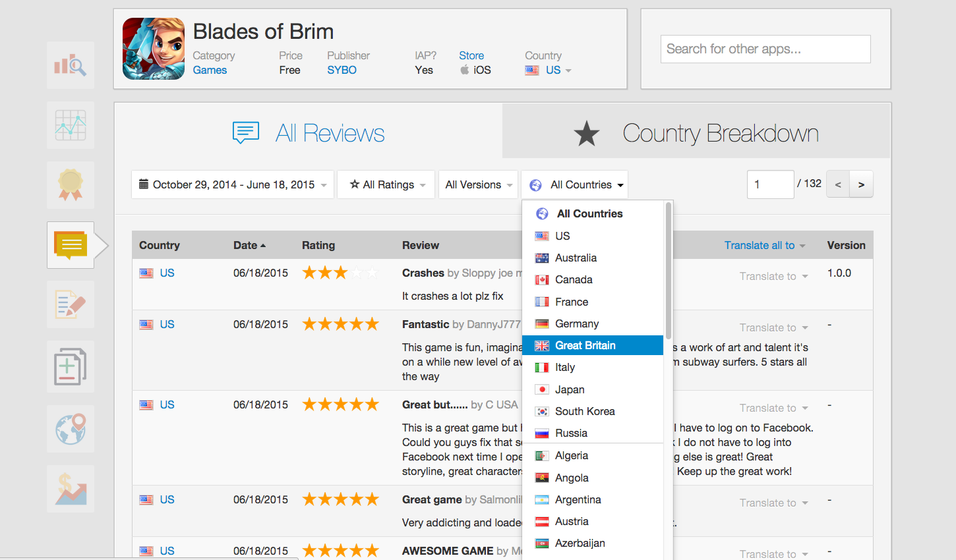956x560 pixels.
Task: Select All Countries in the dropdown list
Action: 593,213
